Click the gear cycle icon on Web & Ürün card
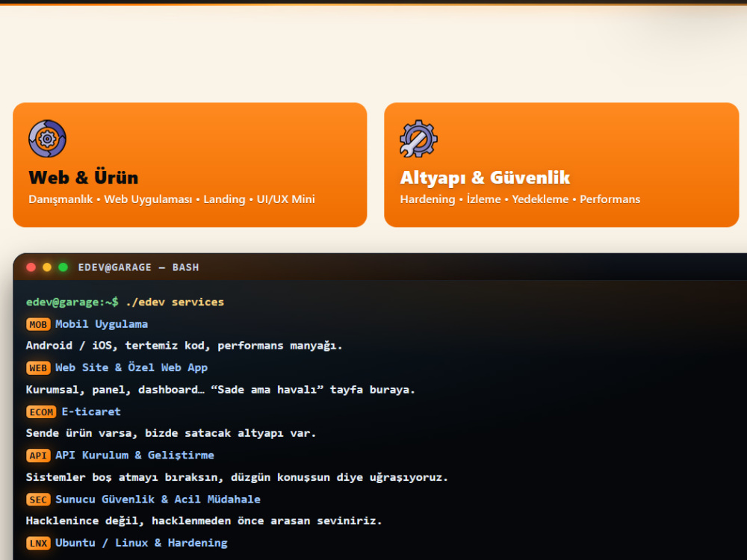This screenshot has width=747, height=560. 47,139
